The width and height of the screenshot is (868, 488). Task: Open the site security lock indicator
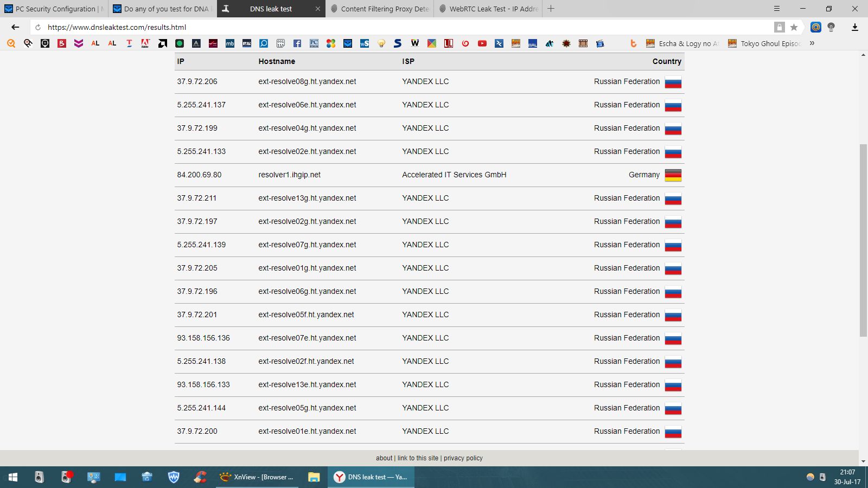(780, 27)
